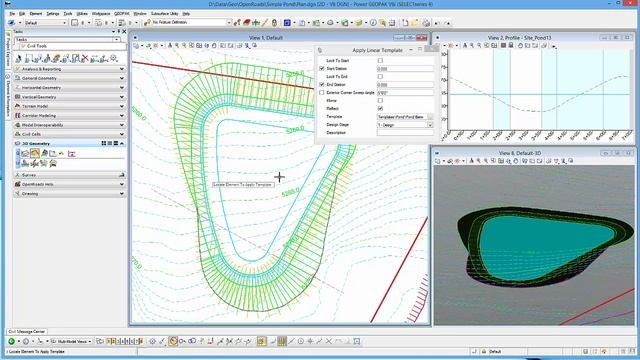Open the Settings menu
The height and width of the screenshot is (360, 640).
click(53, 13)
